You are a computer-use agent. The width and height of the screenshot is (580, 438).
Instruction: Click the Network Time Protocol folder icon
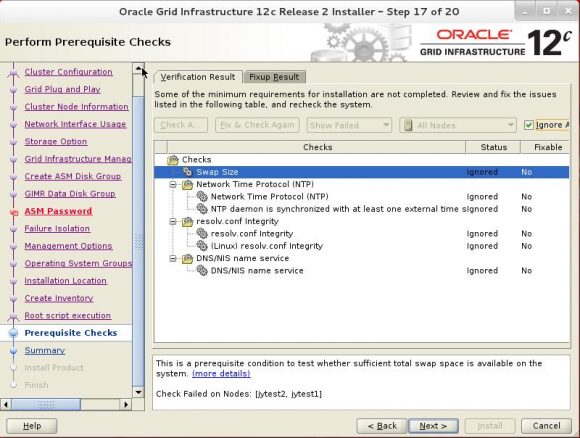click(x=188, y=185)
